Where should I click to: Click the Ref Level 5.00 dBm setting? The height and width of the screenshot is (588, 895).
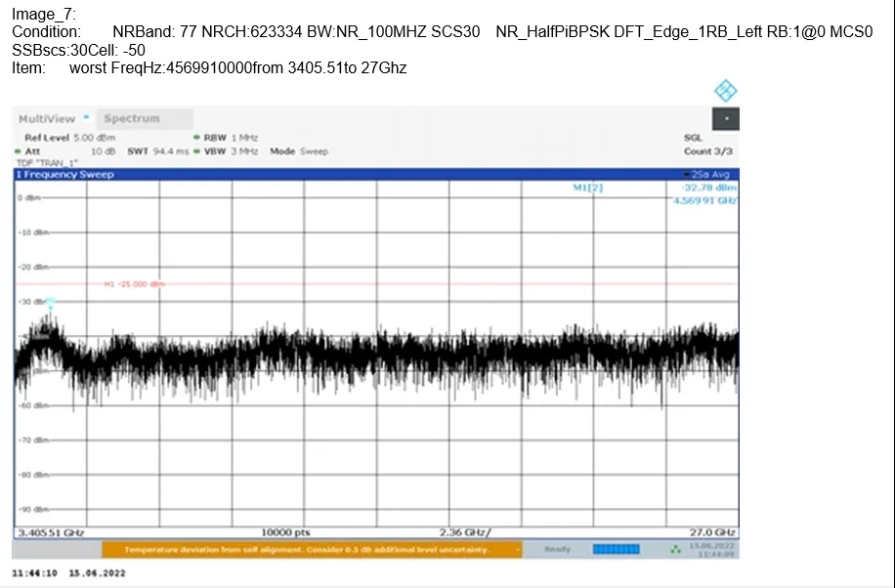[x=69, y=138]
